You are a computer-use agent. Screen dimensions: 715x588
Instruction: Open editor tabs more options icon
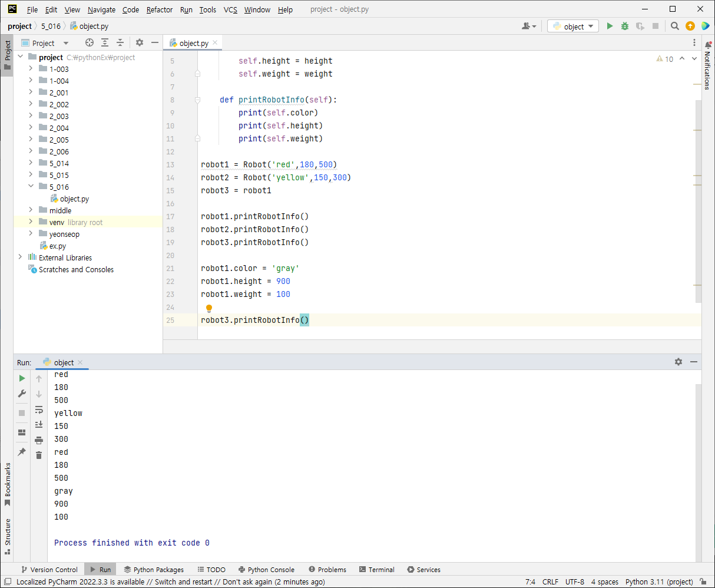(x=694, y=43)
